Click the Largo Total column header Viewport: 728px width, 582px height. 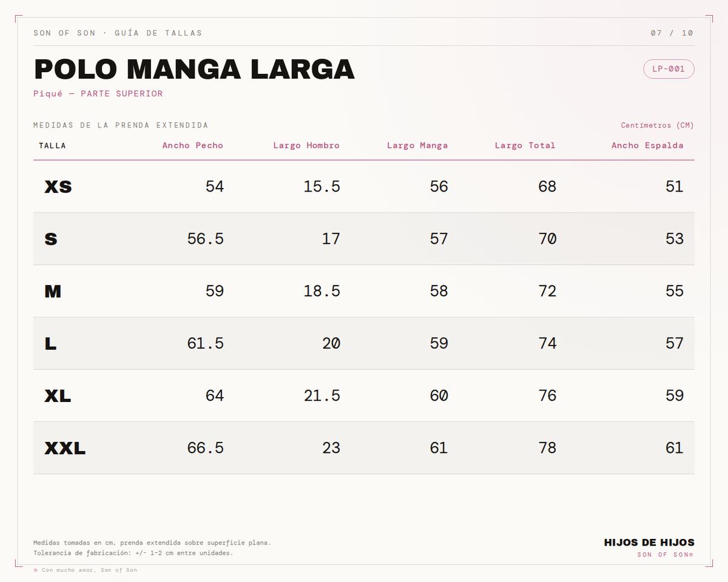pos(525,145)
